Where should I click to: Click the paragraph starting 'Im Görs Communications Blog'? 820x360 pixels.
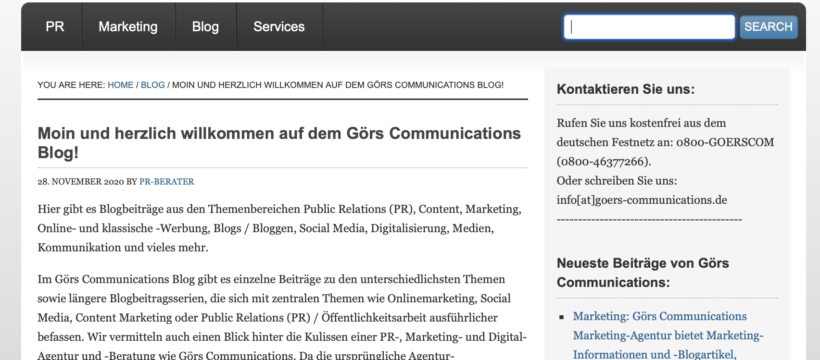pyautogui.click(x=282, y=317)
